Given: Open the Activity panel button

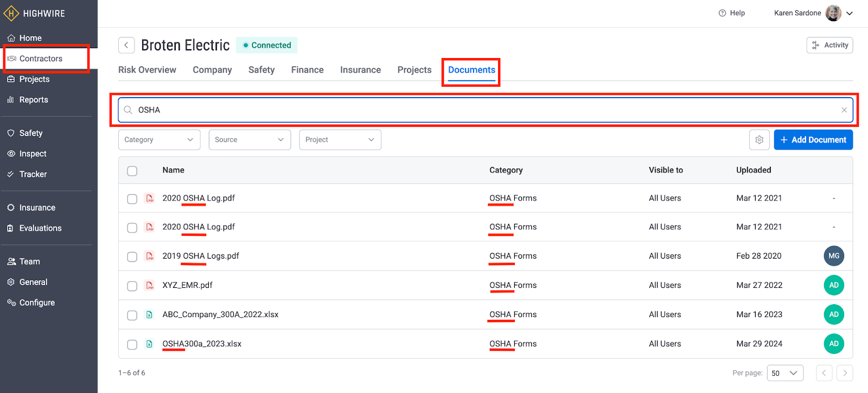Looking at the screenshot, I should [829, 45].
